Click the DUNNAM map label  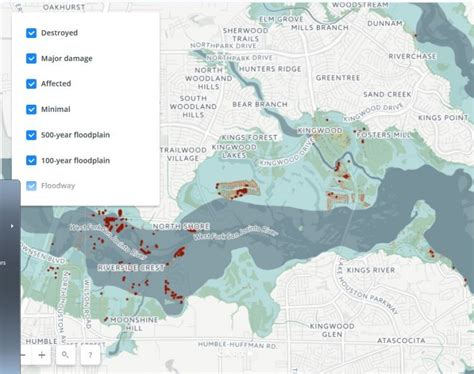click(x=385, y=24)
